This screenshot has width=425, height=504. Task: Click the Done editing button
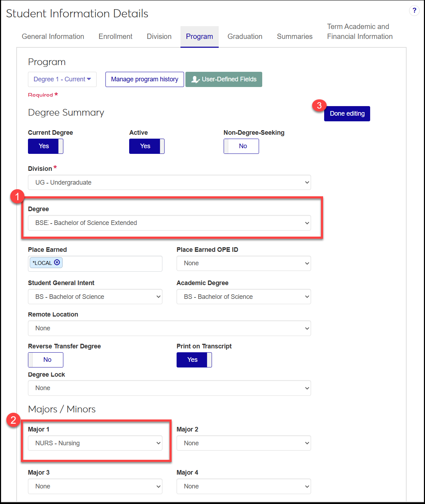(347, 114)
